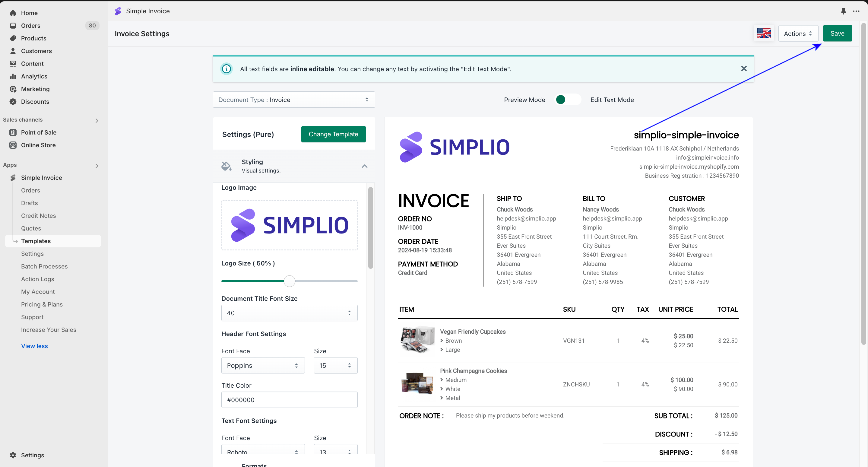
Task: Click the Title Color #000000 input field
Action: point(289,400)
